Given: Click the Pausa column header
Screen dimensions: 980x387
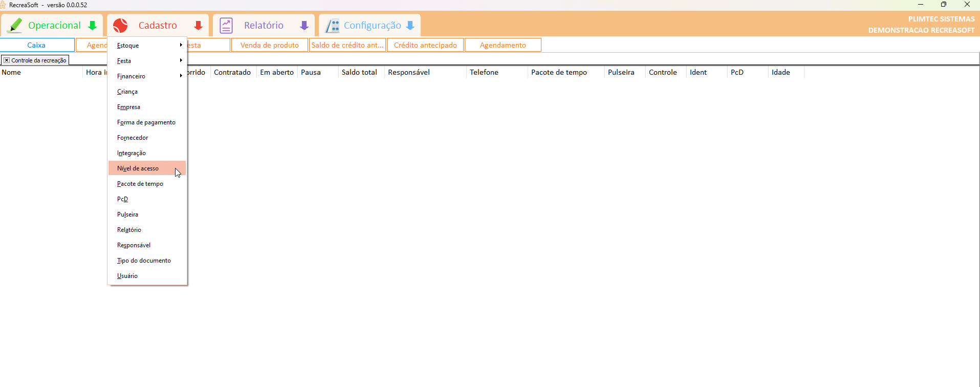Looking at the screenshot, I should (318, 72).
